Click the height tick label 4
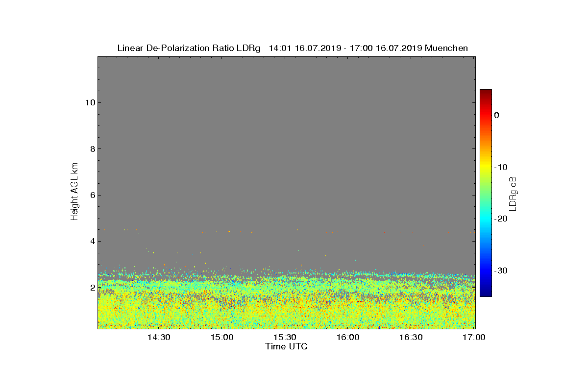588x392 pixels. tap(92, 241)
